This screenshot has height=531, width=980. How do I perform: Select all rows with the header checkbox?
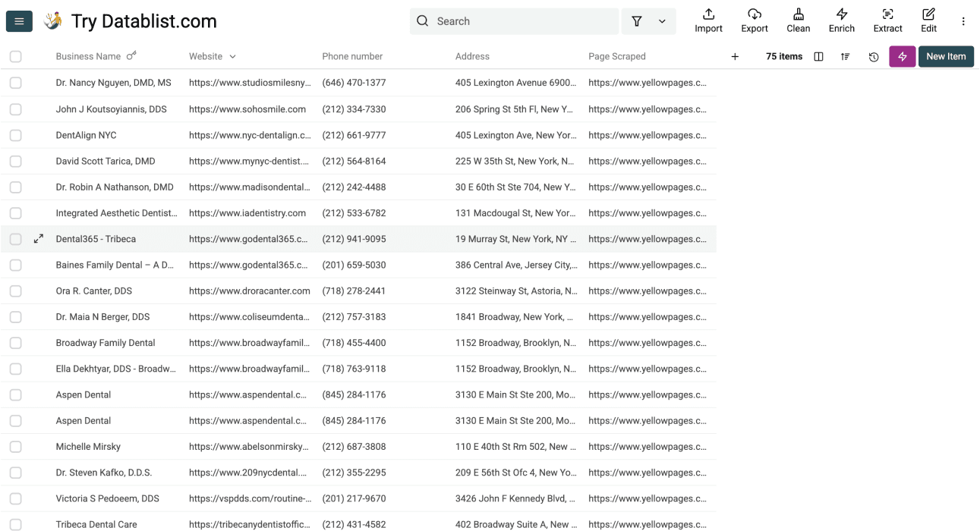(15, 56)
